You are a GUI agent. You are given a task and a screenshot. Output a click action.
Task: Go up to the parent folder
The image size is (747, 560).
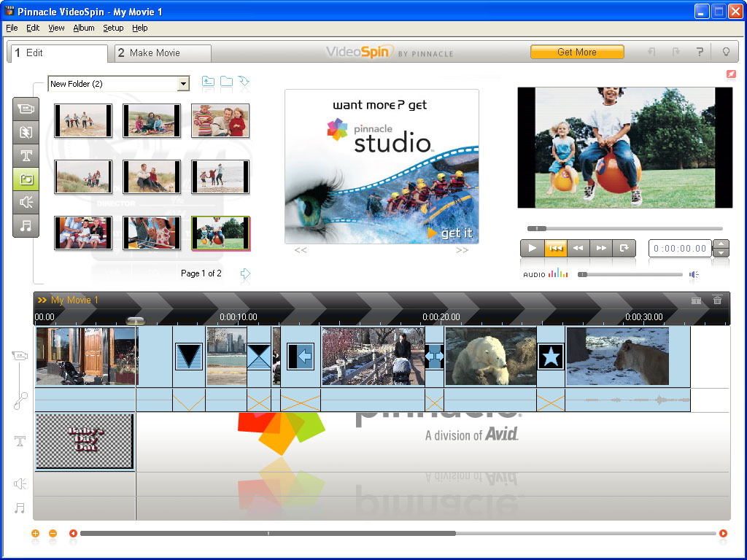[208, 82]
